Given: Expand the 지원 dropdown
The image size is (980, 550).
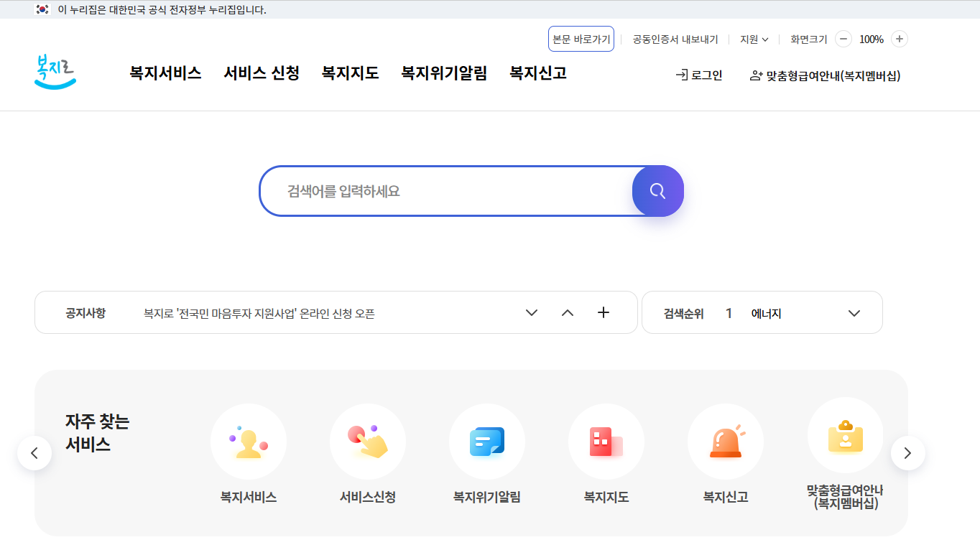Looking at the screenshot, I should [754, 39].
